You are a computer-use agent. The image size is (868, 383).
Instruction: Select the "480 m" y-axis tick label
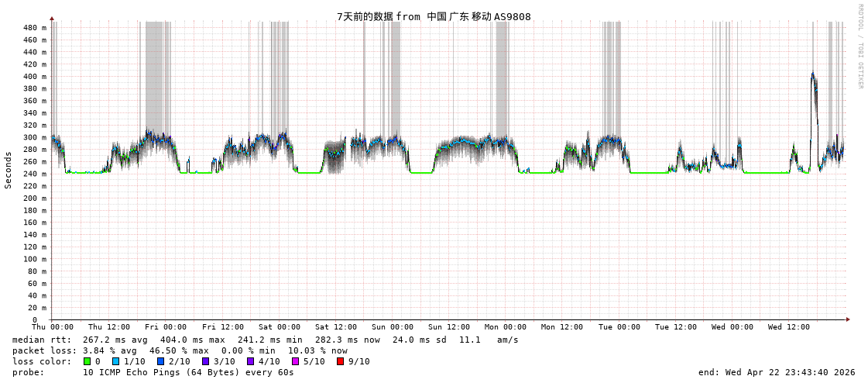[34, 28]
